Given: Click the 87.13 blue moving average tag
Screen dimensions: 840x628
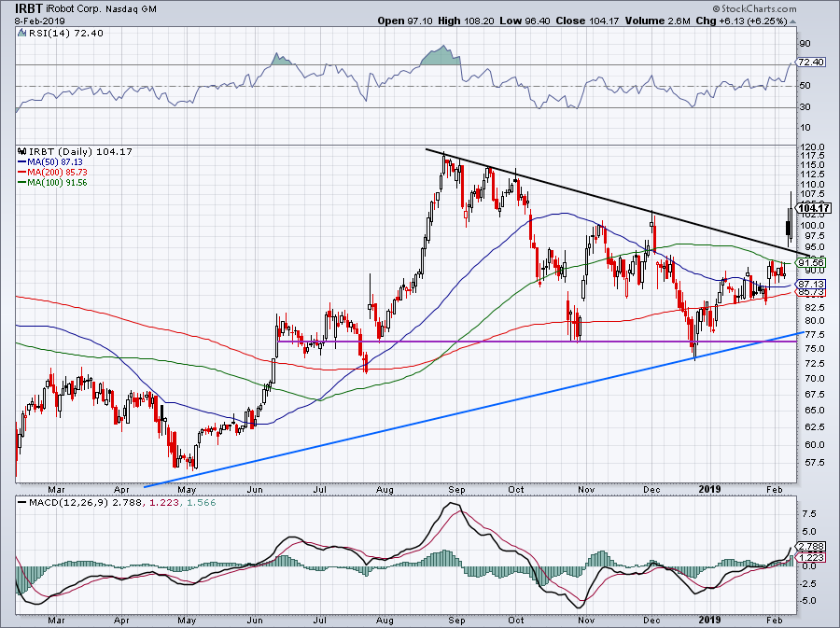Looking at the screenshot, I should click(x=811, y=284).
